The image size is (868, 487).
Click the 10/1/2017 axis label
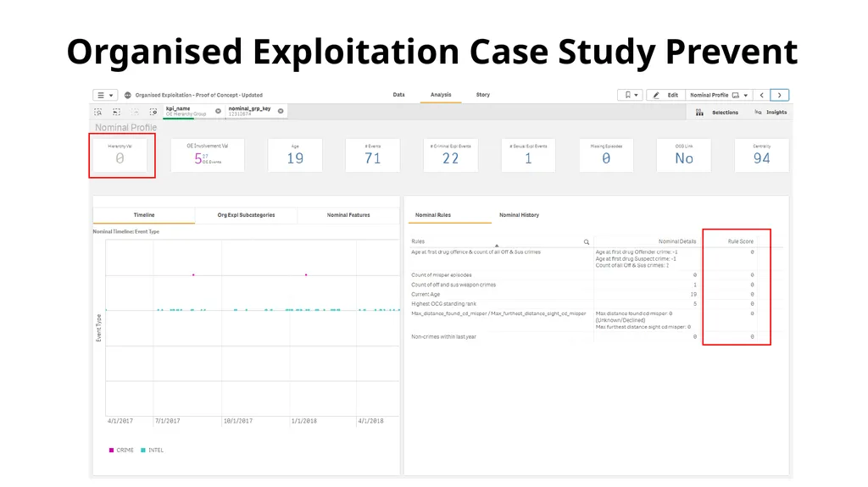tap(238, 421)
